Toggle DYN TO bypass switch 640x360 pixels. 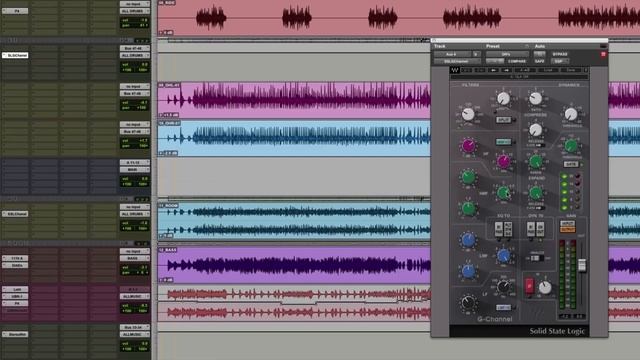(531, 229)
